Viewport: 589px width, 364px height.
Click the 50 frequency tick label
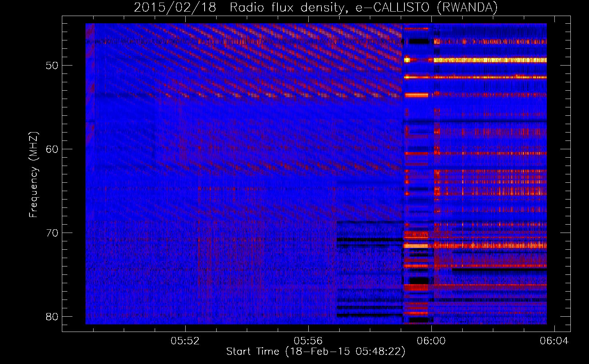point(52,66)
